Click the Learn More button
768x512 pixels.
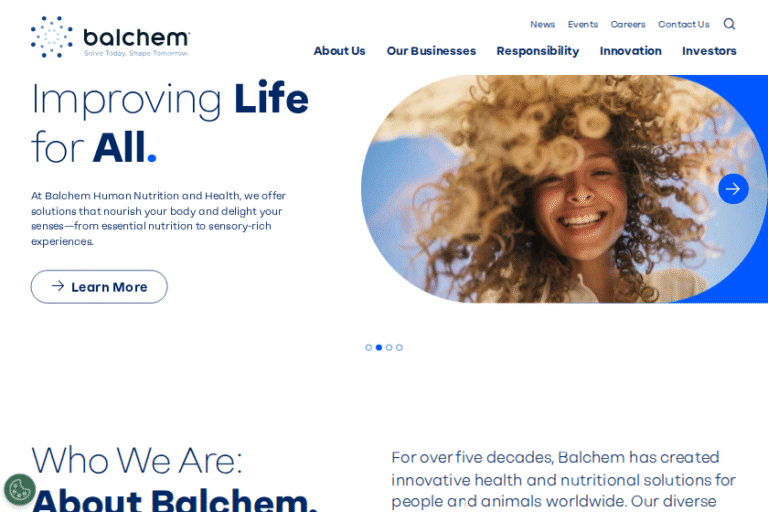[99, 287]
